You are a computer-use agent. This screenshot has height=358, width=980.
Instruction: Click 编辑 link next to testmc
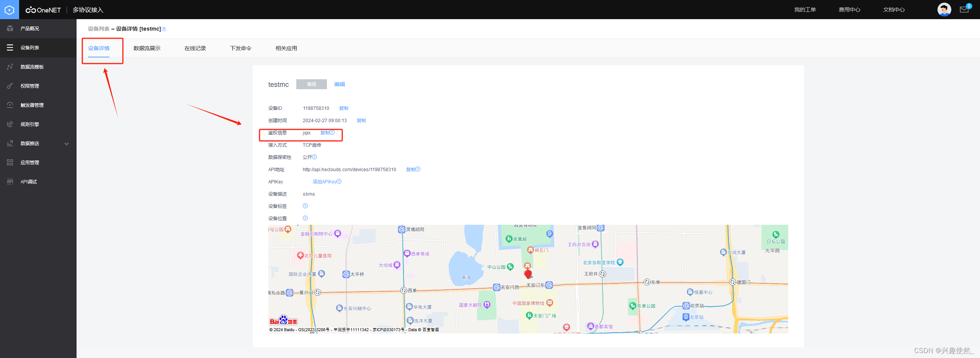pos(339,84)
